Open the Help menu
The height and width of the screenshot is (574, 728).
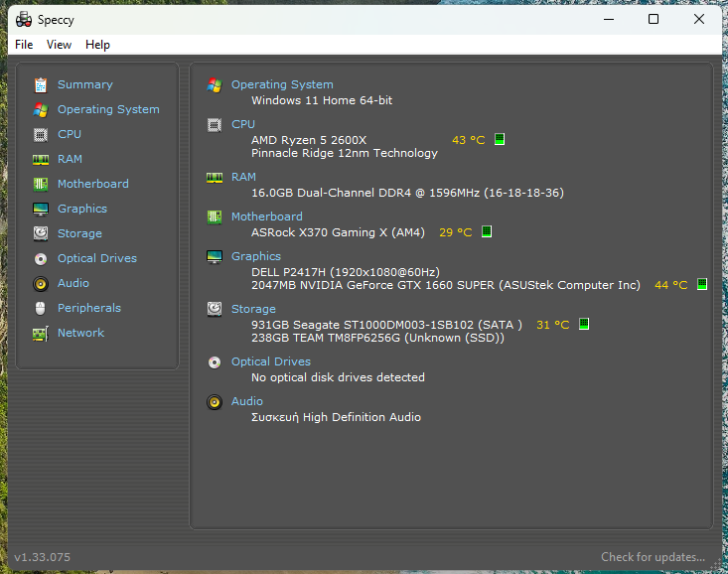[97, 45]
